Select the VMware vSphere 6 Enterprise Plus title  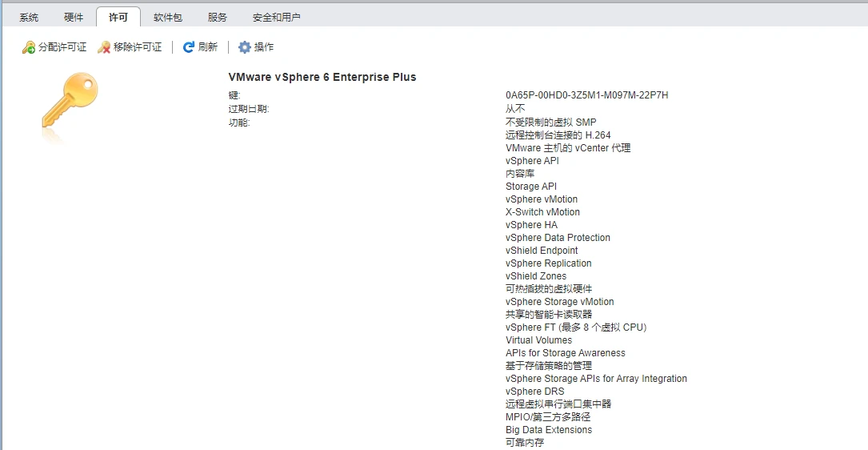tap(322, 77)
